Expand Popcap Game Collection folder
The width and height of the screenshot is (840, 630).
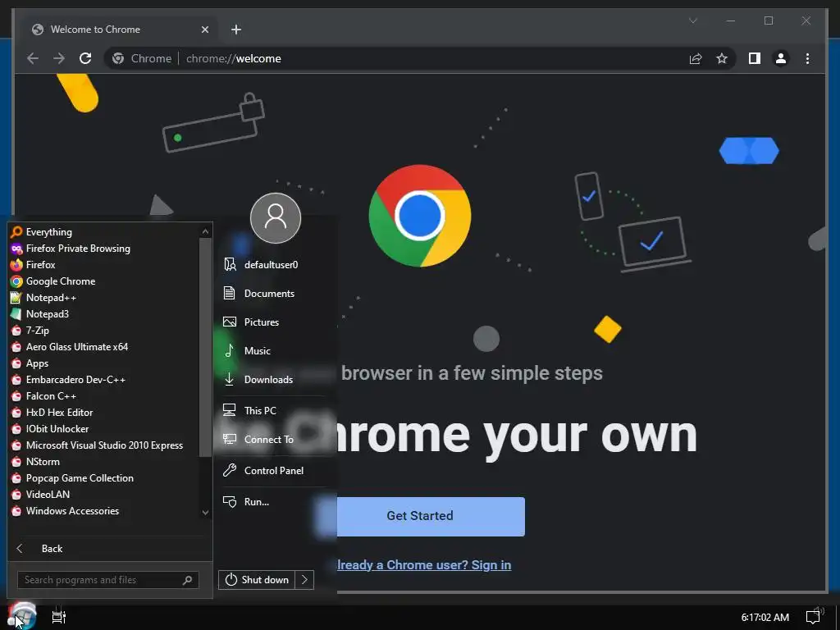pos(104,478)
